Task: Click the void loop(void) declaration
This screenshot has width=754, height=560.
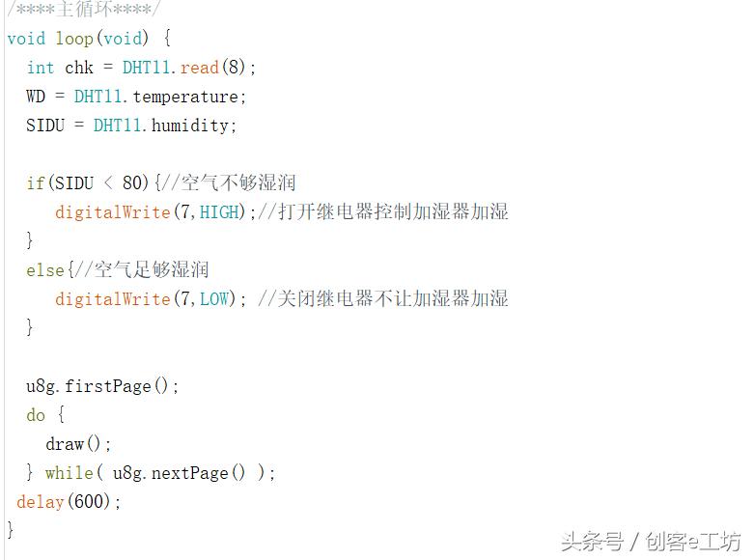Action: click(79, 39)
